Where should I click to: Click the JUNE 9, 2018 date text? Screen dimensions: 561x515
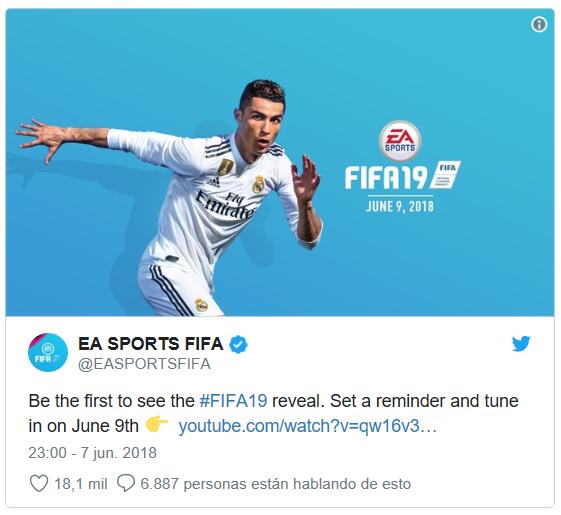tap(400, 207)
